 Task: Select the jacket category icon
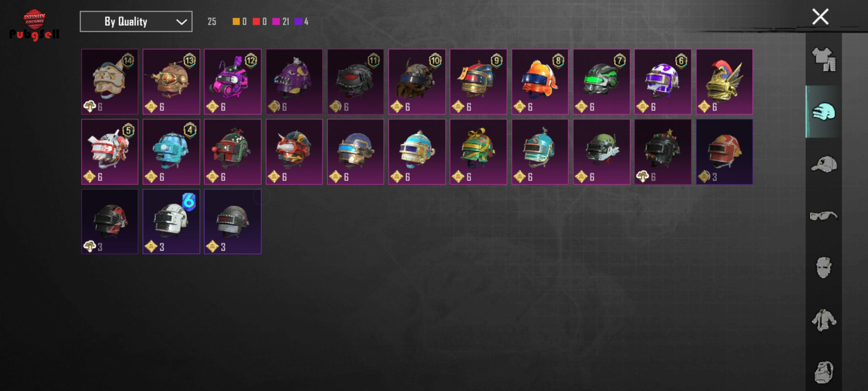[824, 320]
